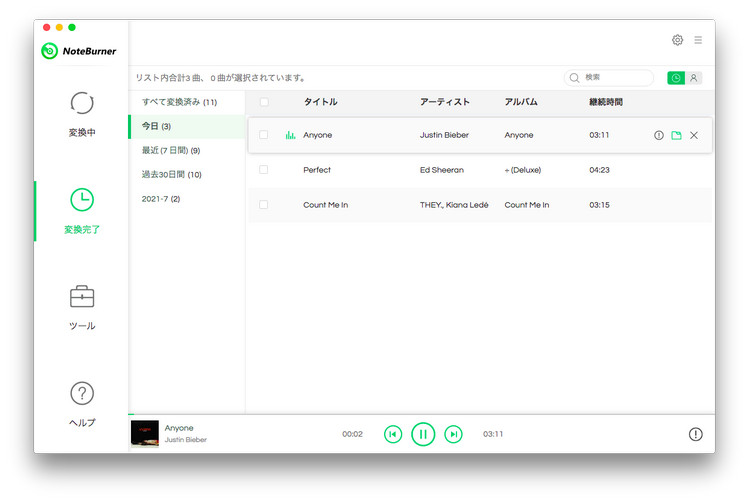The width and height of the screenshot is (749, 502).
Task: Select the All converted (すべて変換済み) filter
Action: tap(187, 102)
